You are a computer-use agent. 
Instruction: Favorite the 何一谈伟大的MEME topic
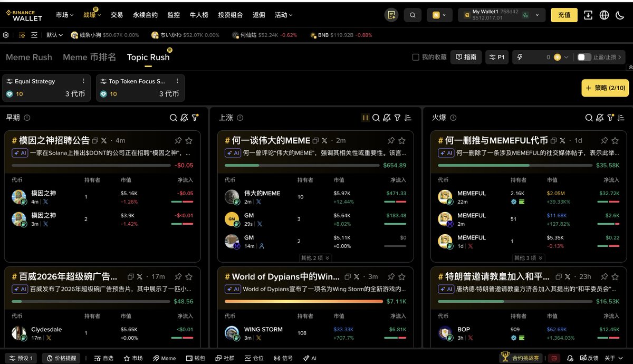(x=402, y=140)
